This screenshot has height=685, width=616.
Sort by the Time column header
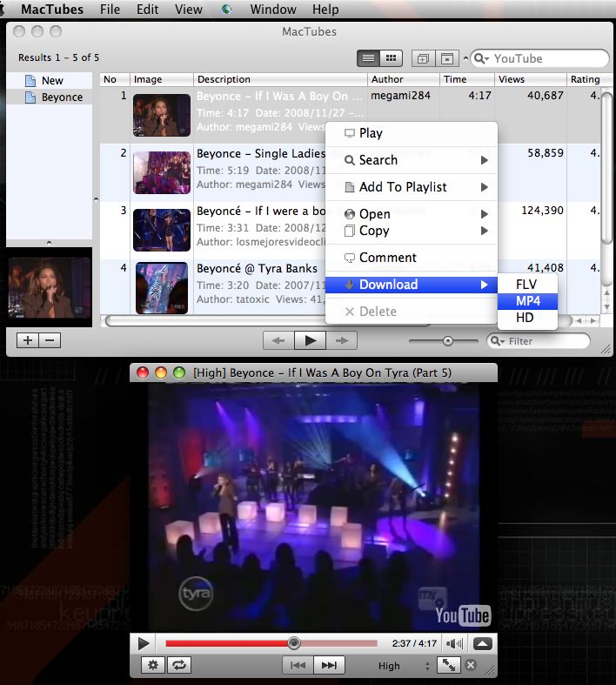(x=466, y=79)
